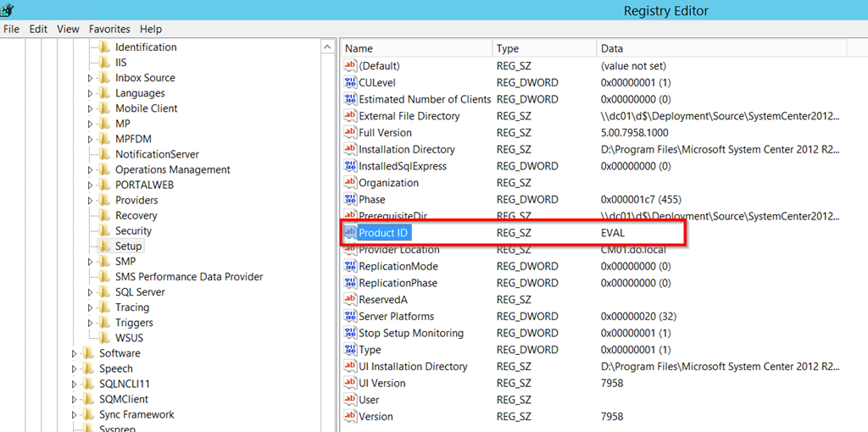Expand the Languages tree node
This screenshot has width=868, height=432.
(x=90, y=93)
